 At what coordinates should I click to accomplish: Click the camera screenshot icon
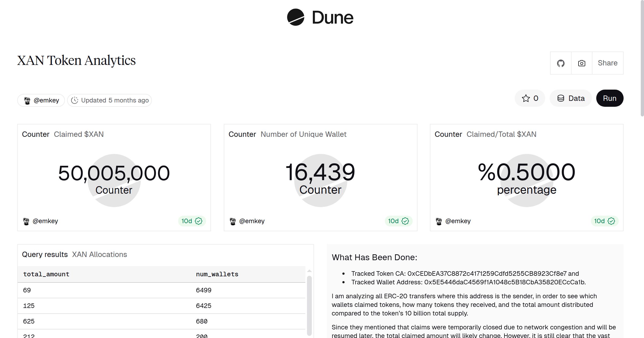click(581, 63)
